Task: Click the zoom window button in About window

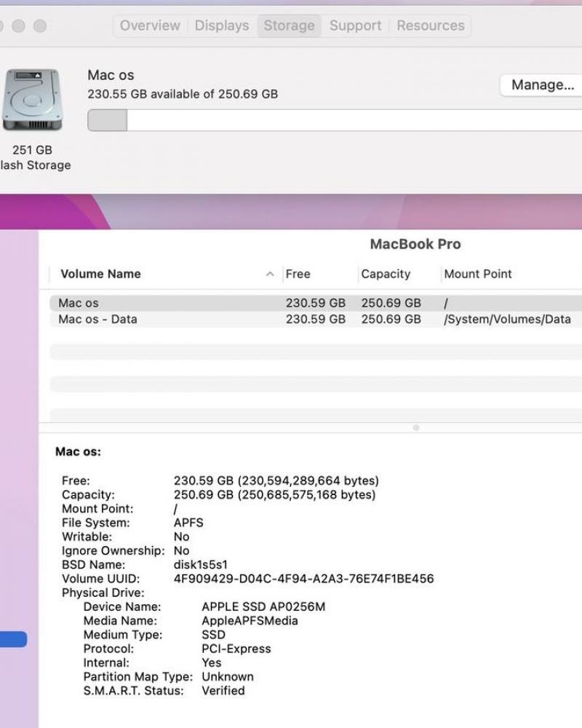Action: (41, 26)
